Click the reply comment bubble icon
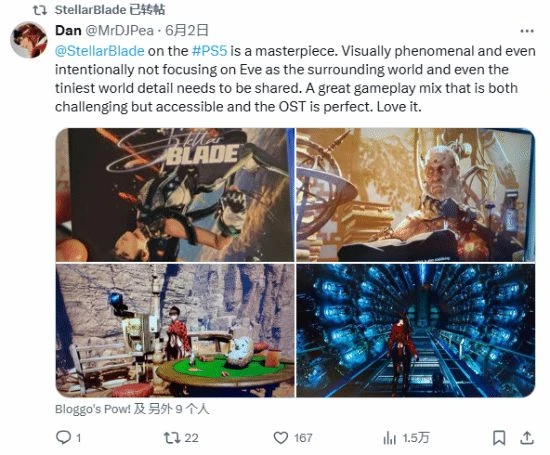The width and height of the screenshot is (550, 455). (x=63, y=437)
